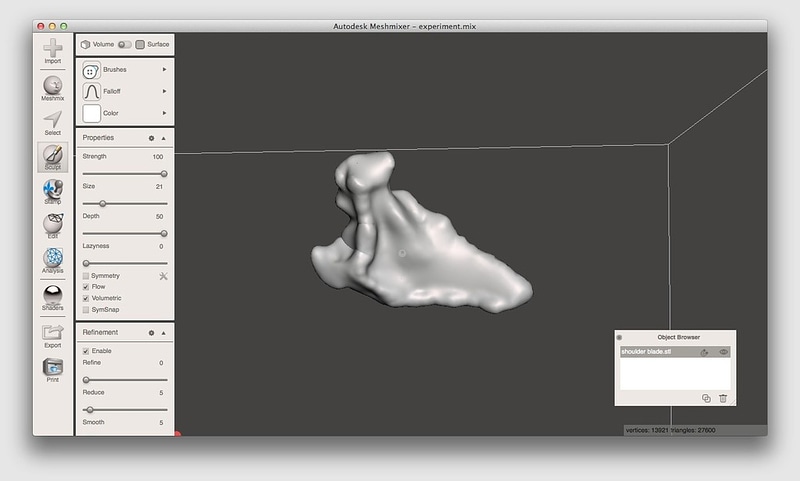Image resolution: width=800 pixels, height=481 pixels.
Task: Click the Lazyness value 0
Action: (161, 246)
